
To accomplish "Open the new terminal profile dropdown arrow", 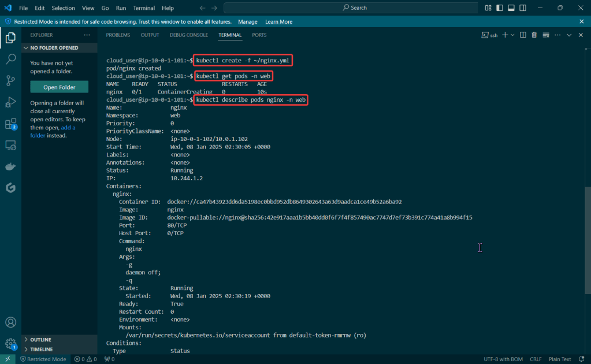I will (x=512, y=35).
